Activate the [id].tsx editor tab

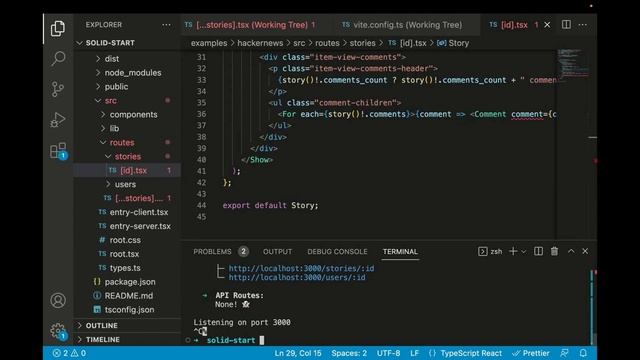pyautogui.click(x=514, y=25)
